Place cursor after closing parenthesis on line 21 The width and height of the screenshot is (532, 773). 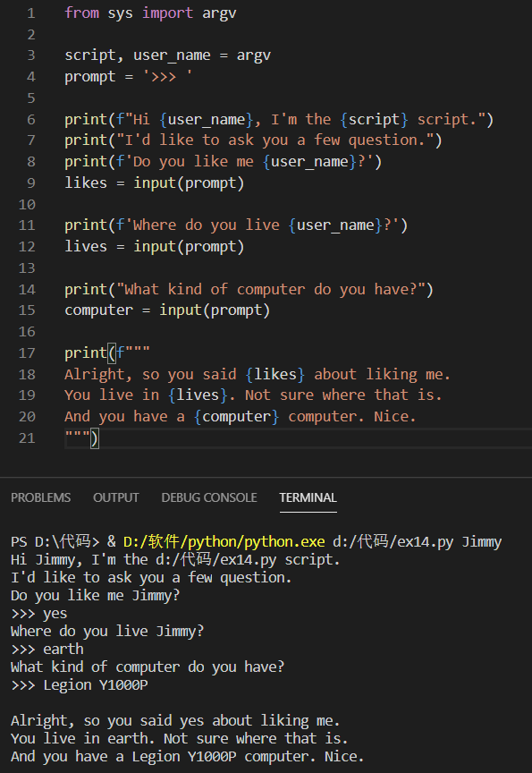tap(99, 437)
